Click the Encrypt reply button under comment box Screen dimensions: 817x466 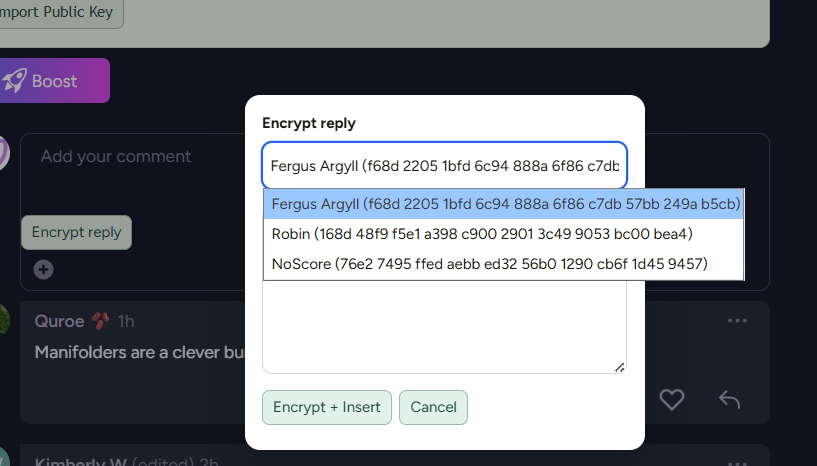76,232
